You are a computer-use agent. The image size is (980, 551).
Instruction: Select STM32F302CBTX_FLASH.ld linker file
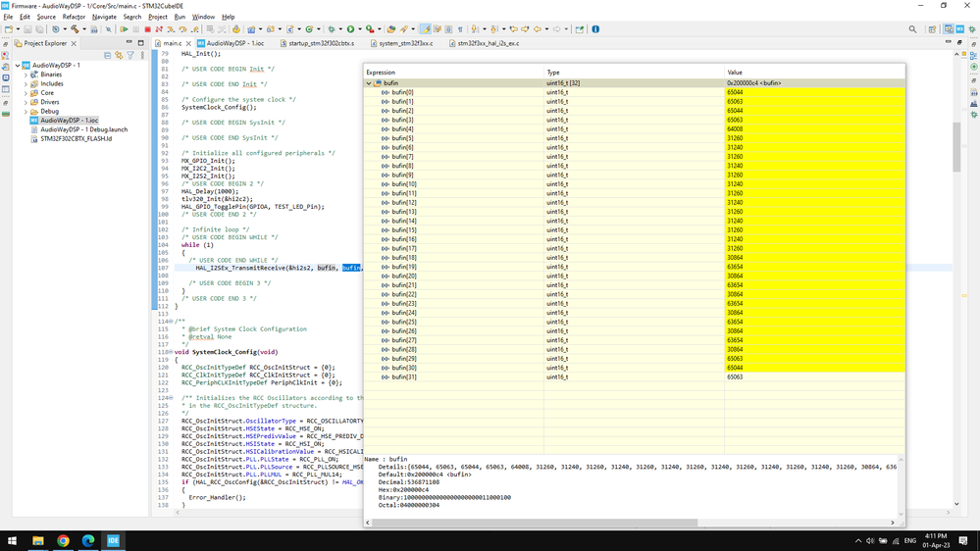tap(76, 139)
